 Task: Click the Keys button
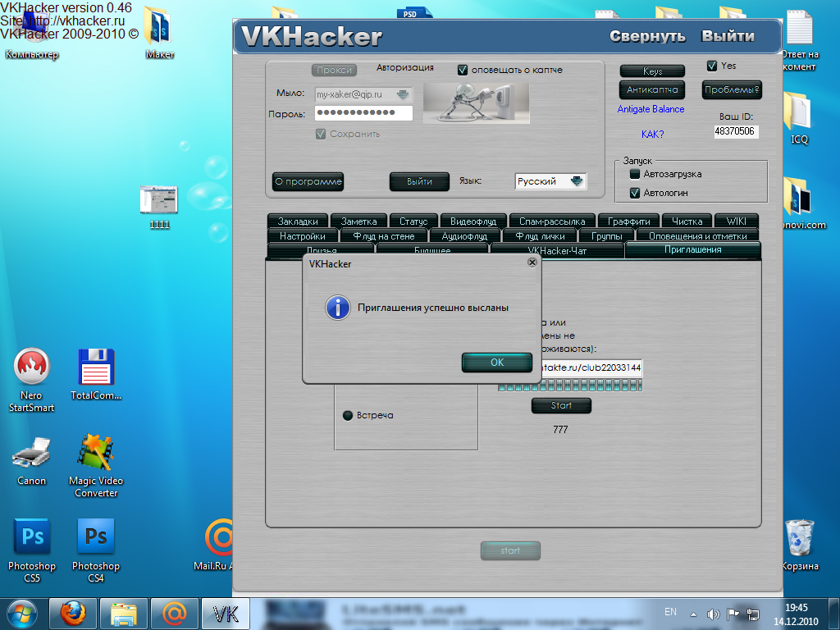(x=652, y=71)
